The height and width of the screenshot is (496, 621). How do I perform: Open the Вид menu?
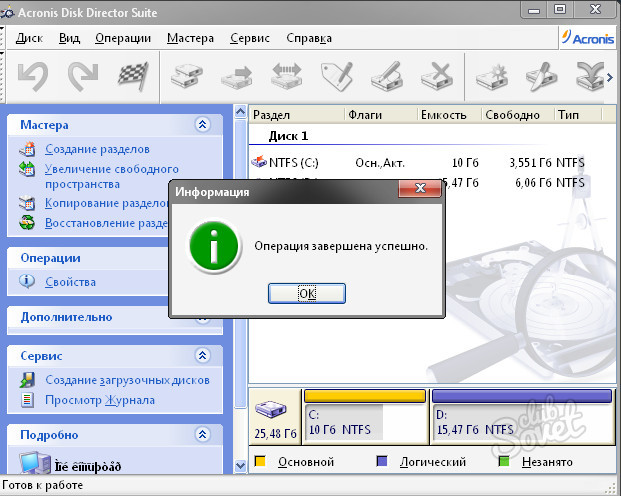(x=69, y=38)
